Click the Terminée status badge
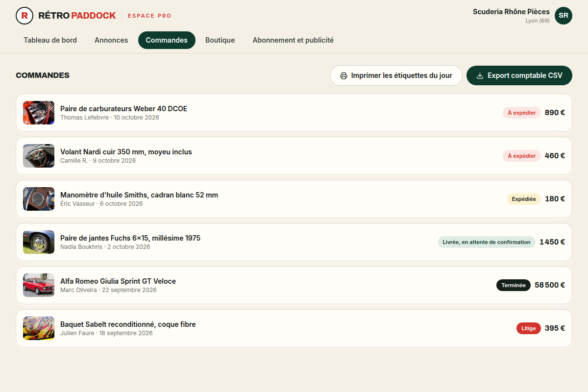The height and width of the screenshot is (392, 588). (x=514, y=285)
